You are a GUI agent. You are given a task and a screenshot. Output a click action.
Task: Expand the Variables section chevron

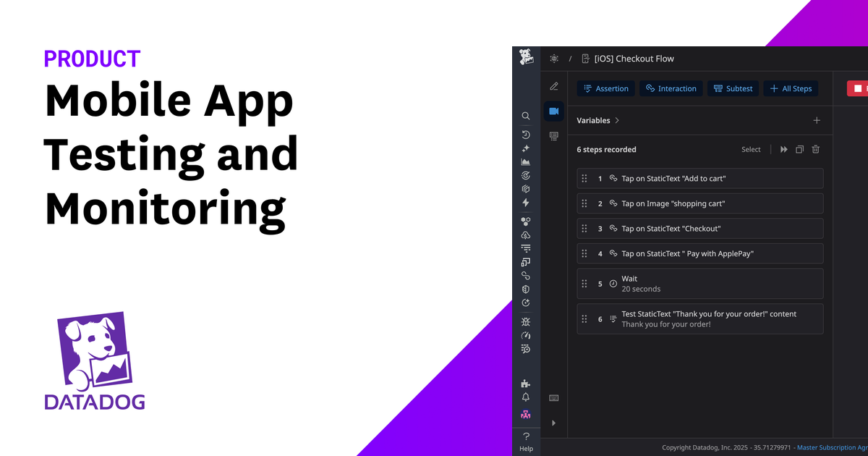(617, 120)
